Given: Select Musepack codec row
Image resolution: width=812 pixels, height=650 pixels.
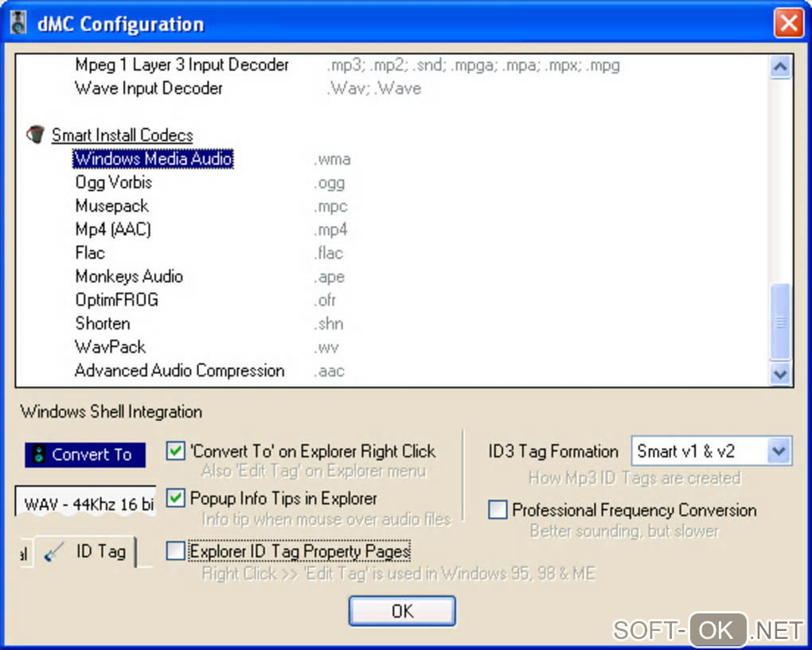Looking at the screenshot, I should point(112,206).
